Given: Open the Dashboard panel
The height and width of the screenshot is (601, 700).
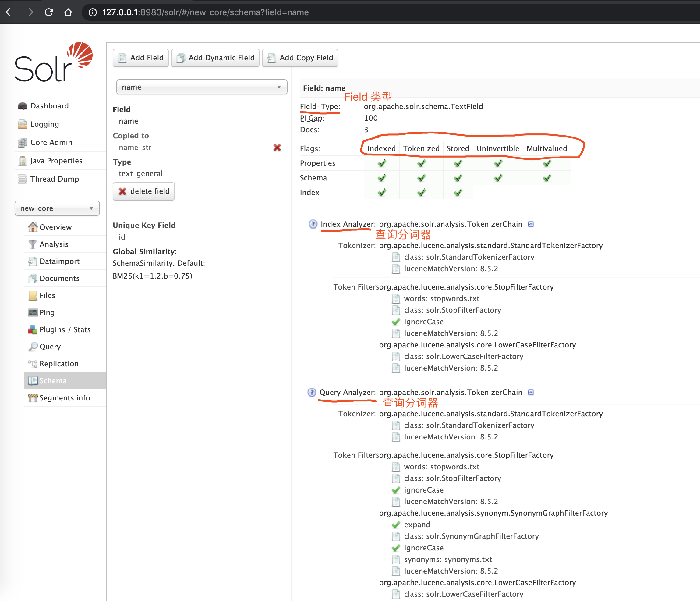Looking at the screenshot, I should click(49, 105).
